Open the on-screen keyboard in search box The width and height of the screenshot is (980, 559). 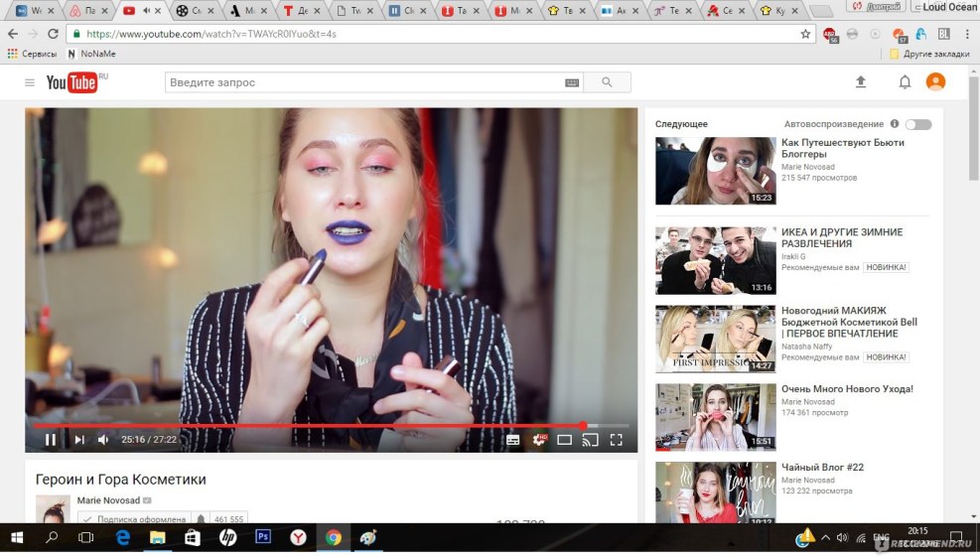pos(572,82)
